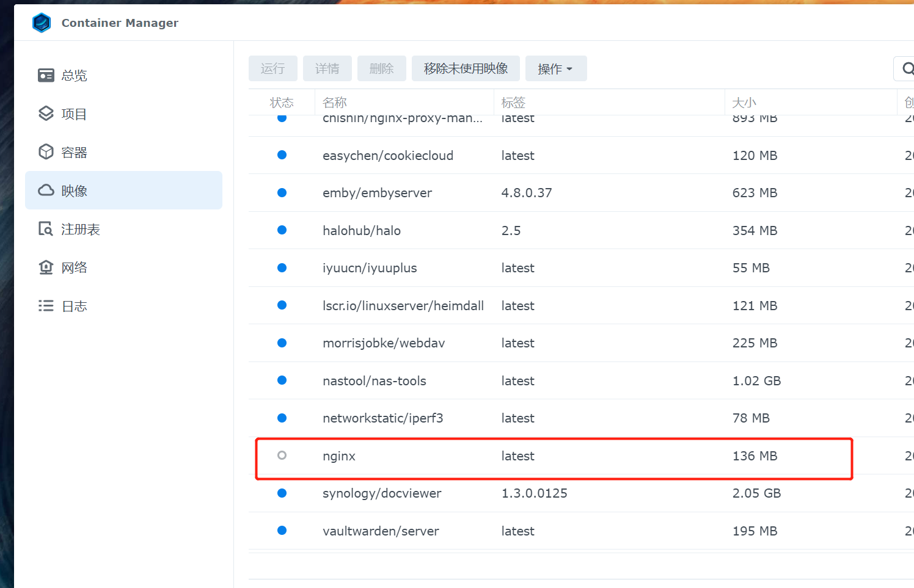
Task: Click the search magnifier icon
Action: pyautogui.click(x=907, y=68)
